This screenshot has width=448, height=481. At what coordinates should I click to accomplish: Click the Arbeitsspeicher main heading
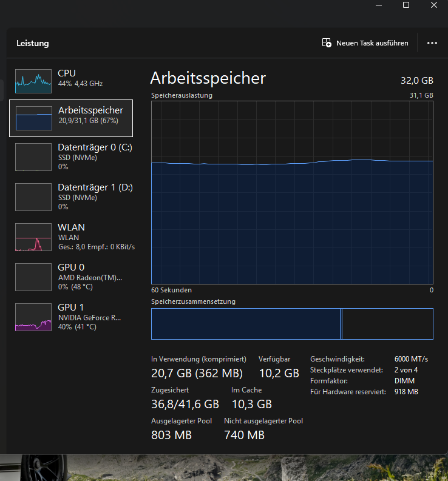pos(208,78)
